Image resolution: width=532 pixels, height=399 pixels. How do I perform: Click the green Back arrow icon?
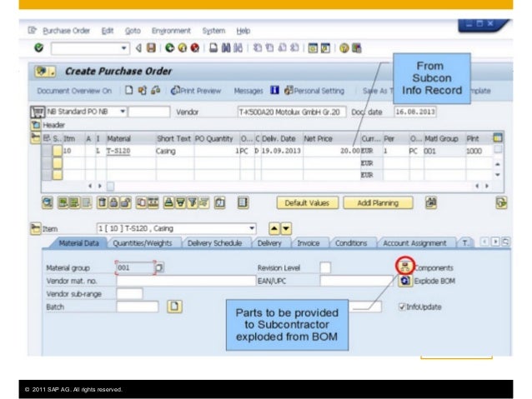pos(169,47)
